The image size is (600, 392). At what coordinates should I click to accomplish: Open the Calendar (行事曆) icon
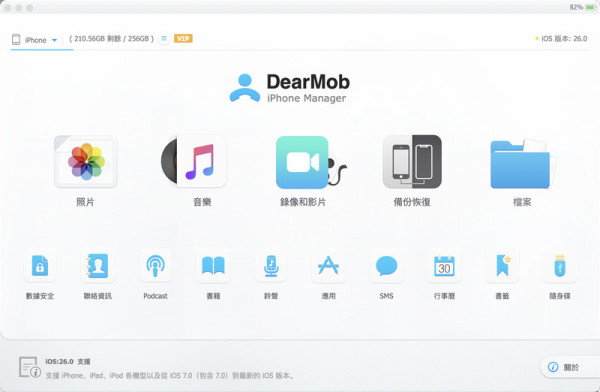[444, 265]
